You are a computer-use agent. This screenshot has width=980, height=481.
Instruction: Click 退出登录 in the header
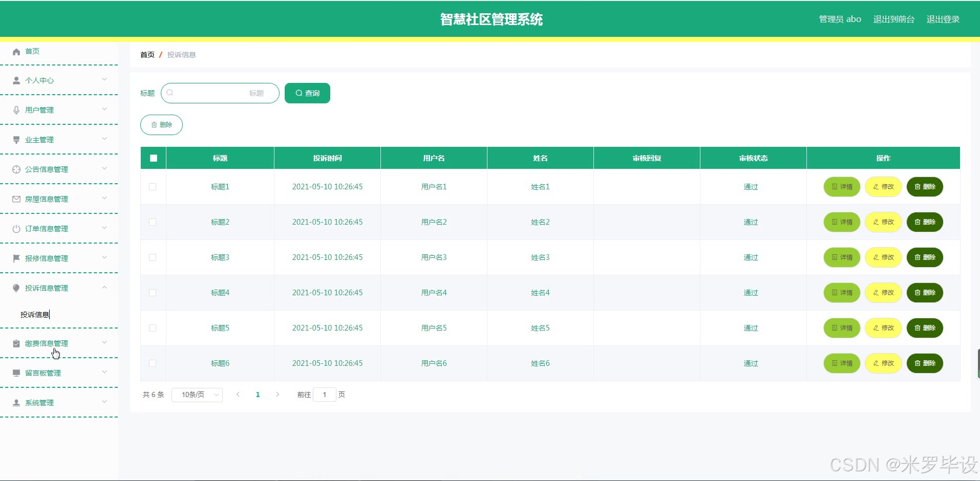943,19
